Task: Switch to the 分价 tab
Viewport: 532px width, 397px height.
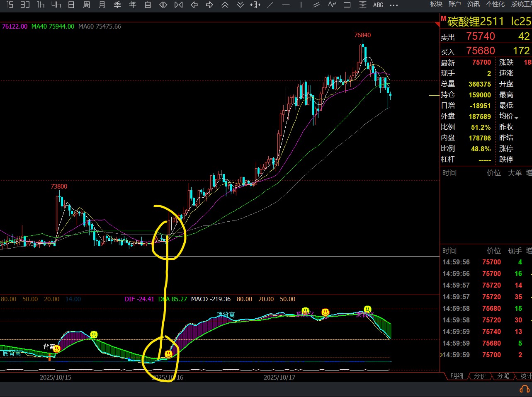Action: (x=480, y=376)
